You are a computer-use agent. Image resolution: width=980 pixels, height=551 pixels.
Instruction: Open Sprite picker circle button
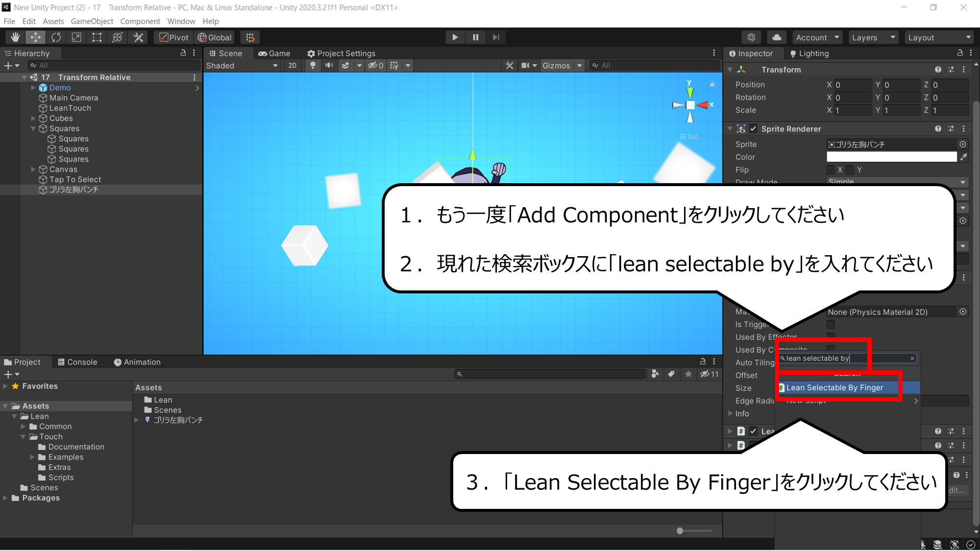point(963,144)
